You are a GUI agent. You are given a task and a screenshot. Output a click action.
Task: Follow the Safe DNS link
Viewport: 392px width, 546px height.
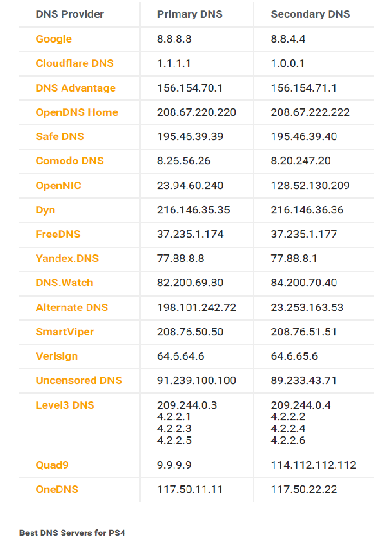60,136
